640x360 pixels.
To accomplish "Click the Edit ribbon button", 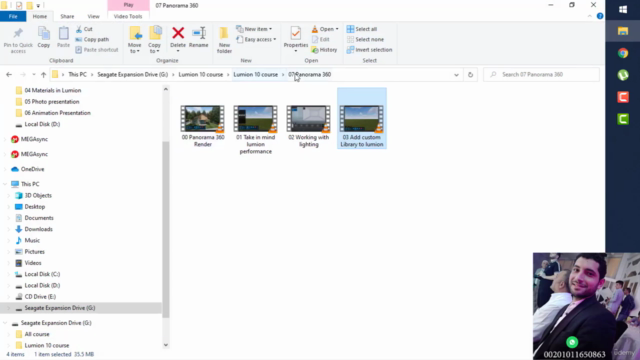I will click(320, 39).
